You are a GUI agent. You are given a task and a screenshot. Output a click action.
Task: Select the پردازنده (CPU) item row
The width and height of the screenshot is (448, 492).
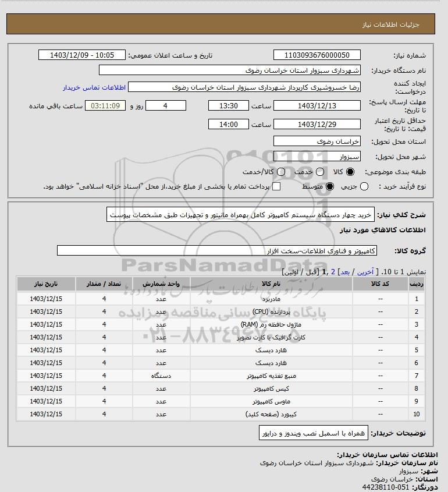221,312
